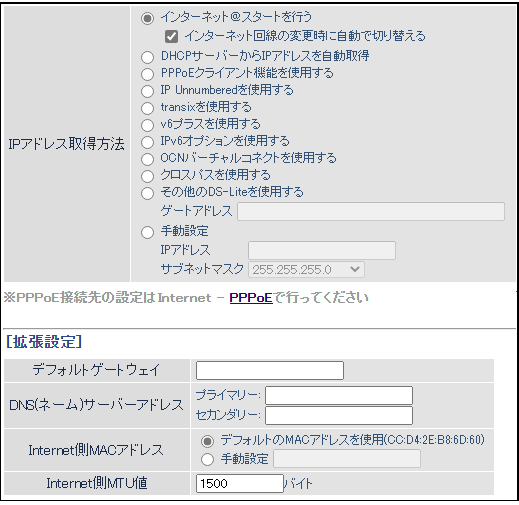Choose transixを使用する radio button
The width and height of the screenshot is (519, 505).
(147, 108)
